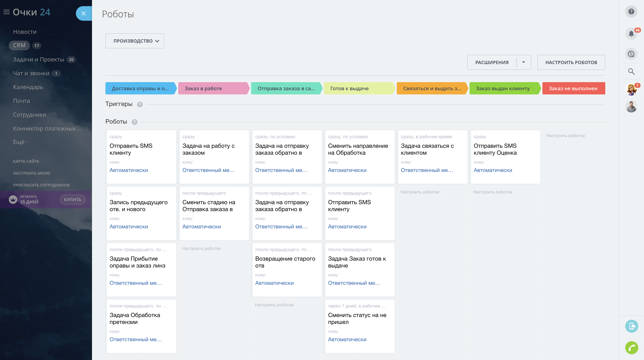
Task: Open the chat messages icon
Action: [x=631, y=54]
